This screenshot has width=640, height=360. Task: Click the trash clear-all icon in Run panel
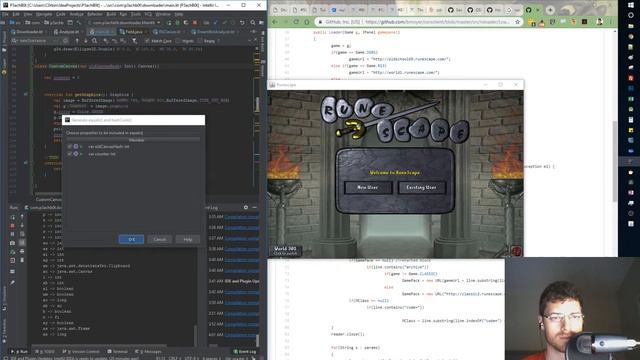click(22, 260)
